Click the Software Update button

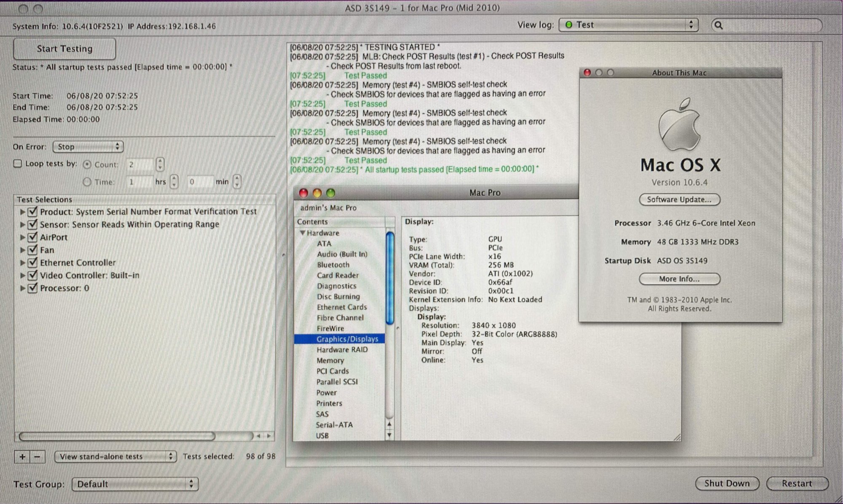click(679, 199)
